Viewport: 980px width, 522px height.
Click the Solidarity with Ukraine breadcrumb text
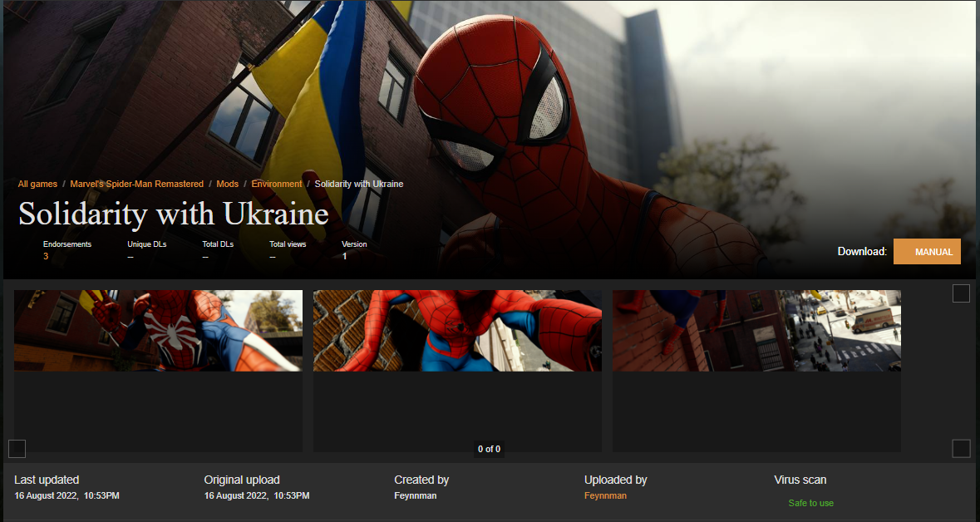click(x=359, y=184)
